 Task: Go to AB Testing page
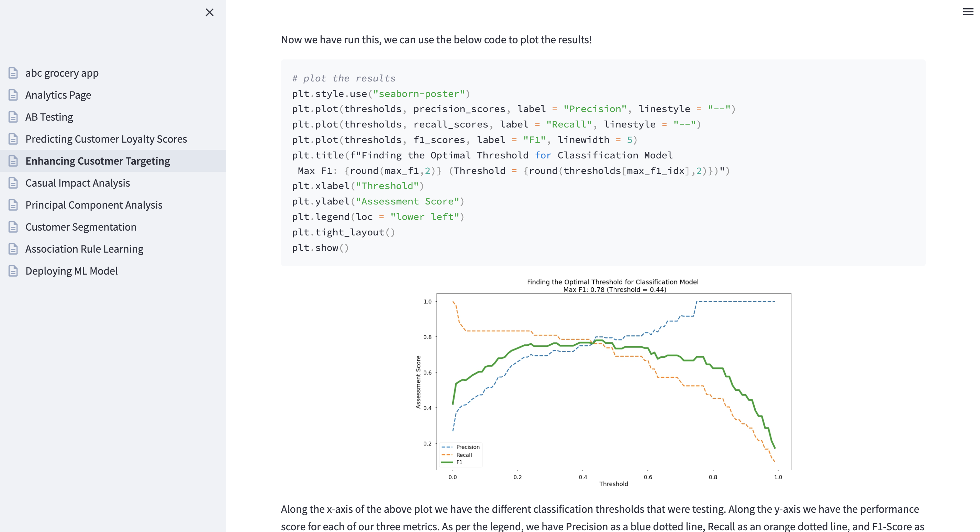[49, 117]
